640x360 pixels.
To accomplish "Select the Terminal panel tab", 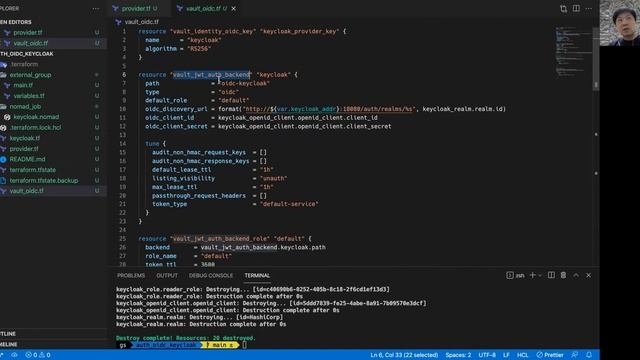I will coord(257,276).
